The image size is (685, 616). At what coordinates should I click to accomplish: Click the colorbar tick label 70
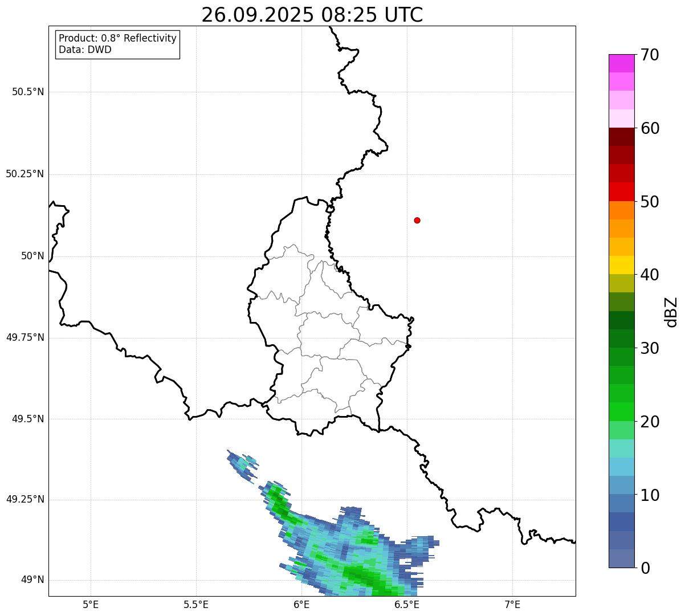pos(650,55)
